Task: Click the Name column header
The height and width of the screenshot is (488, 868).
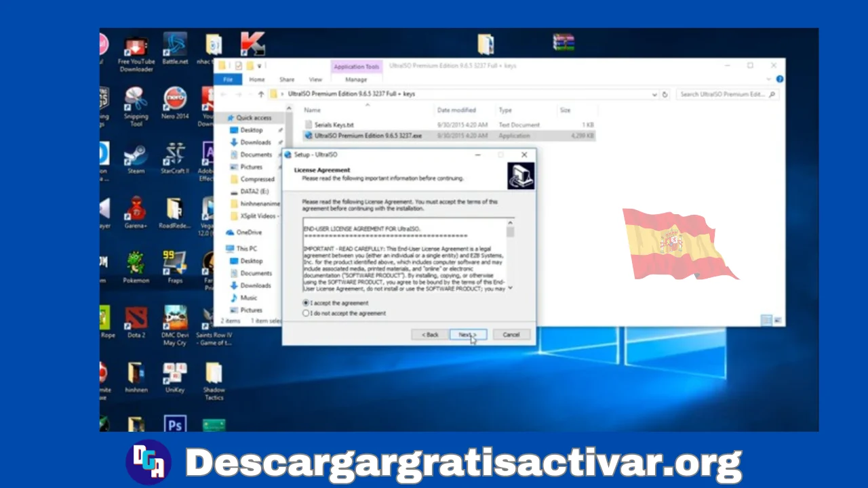Action: point(312,110)
